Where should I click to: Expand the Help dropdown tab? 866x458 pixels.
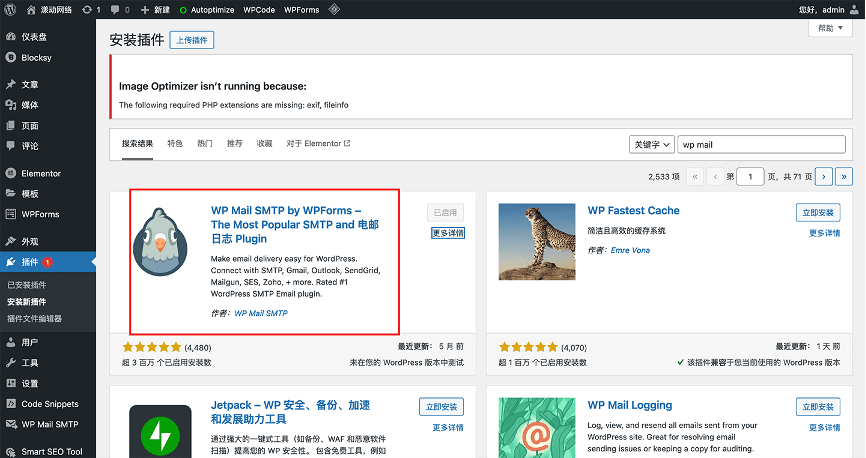point(830,28)
